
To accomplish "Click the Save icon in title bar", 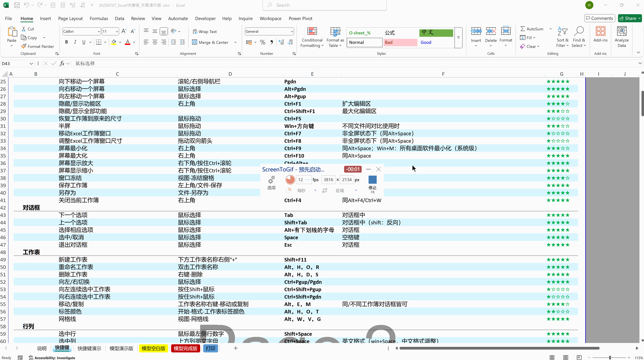I will point(17,5).
